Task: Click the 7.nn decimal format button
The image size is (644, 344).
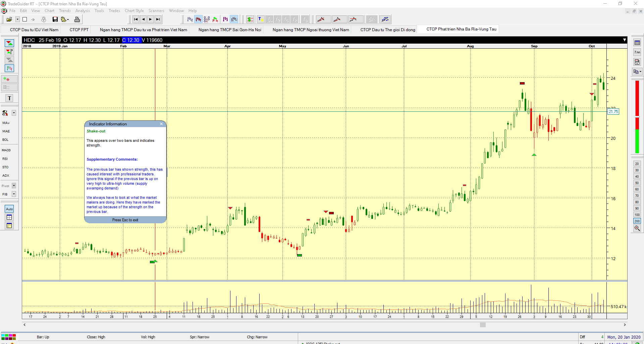Action: click(x=637, y=52)
